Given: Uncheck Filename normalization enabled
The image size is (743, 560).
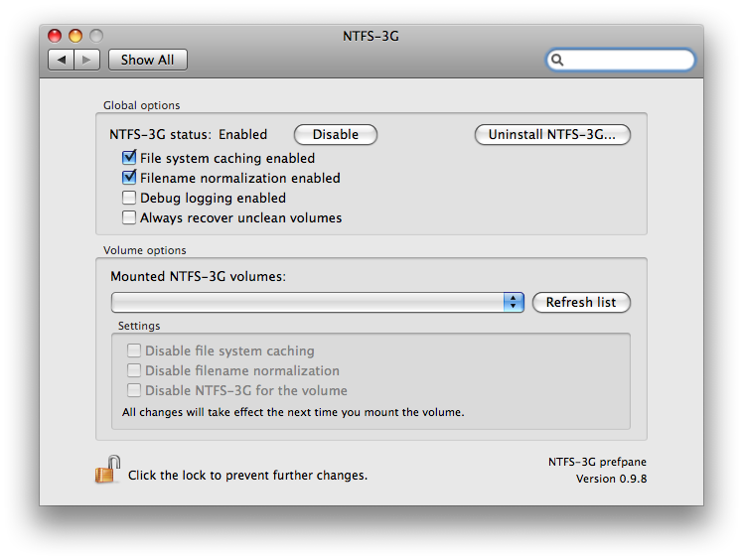Looking at the screenshot, I should [x=129, y=177].
